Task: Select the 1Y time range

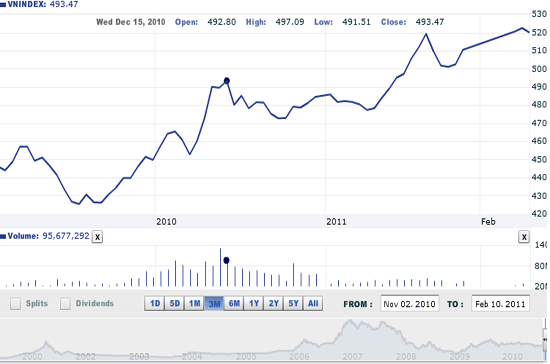Action: [x=254, y=303]
